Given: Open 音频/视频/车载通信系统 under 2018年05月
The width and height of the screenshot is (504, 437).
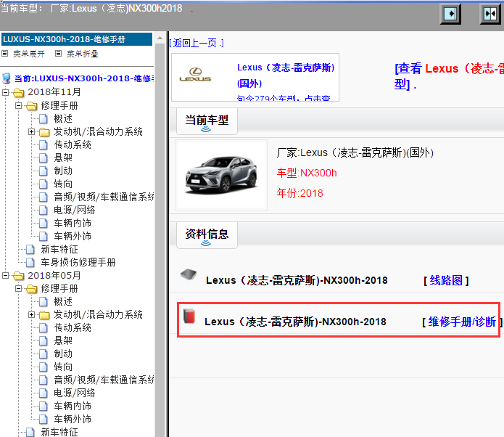Looking at the screenshot, I should coord(104,380).
